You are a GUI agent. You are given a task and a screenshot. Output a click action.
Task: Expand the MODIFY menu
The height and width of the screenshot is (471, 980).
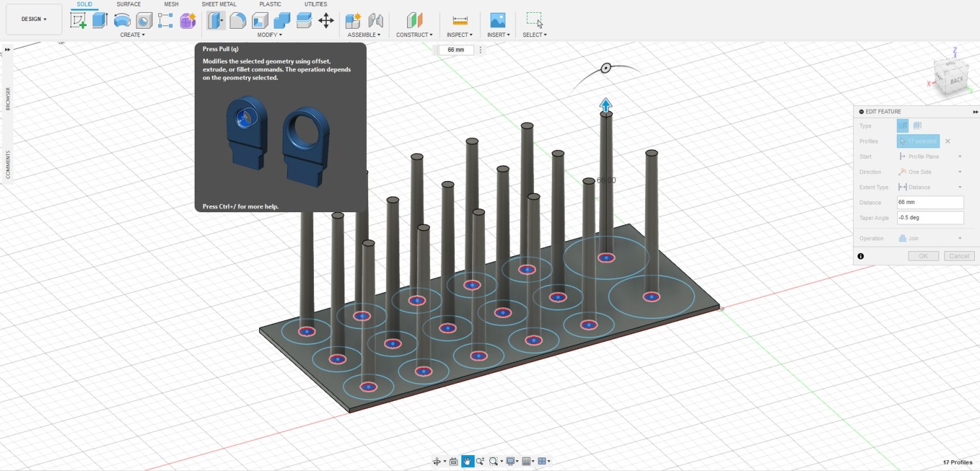[271, 35]
